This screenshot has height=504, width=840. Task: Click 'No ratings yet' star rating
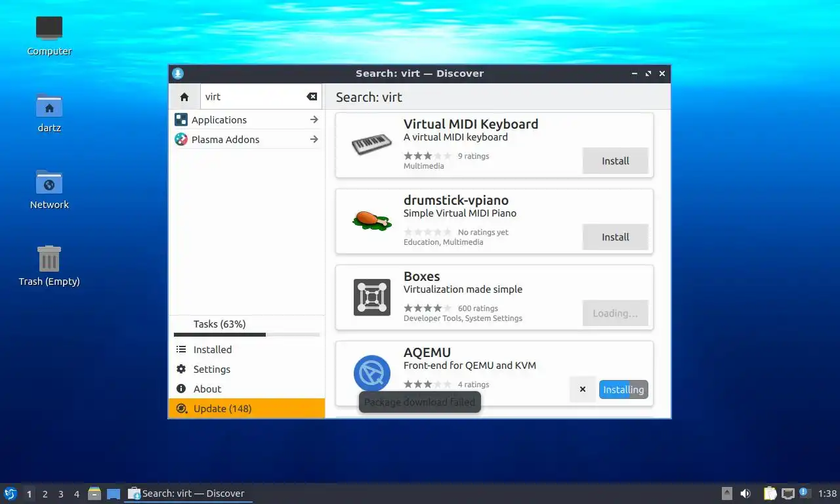pos(428,232)
